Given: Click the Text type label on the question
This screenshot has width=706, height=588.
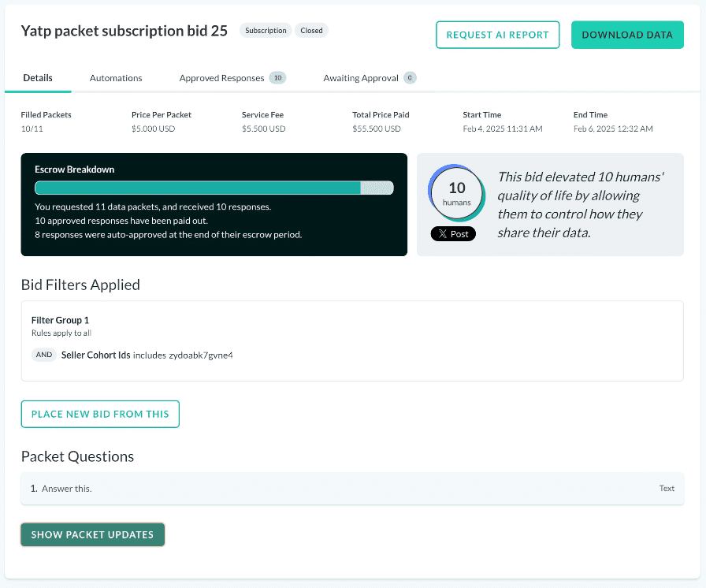Looking at the screenshot, I should click(x=667, y=489).
